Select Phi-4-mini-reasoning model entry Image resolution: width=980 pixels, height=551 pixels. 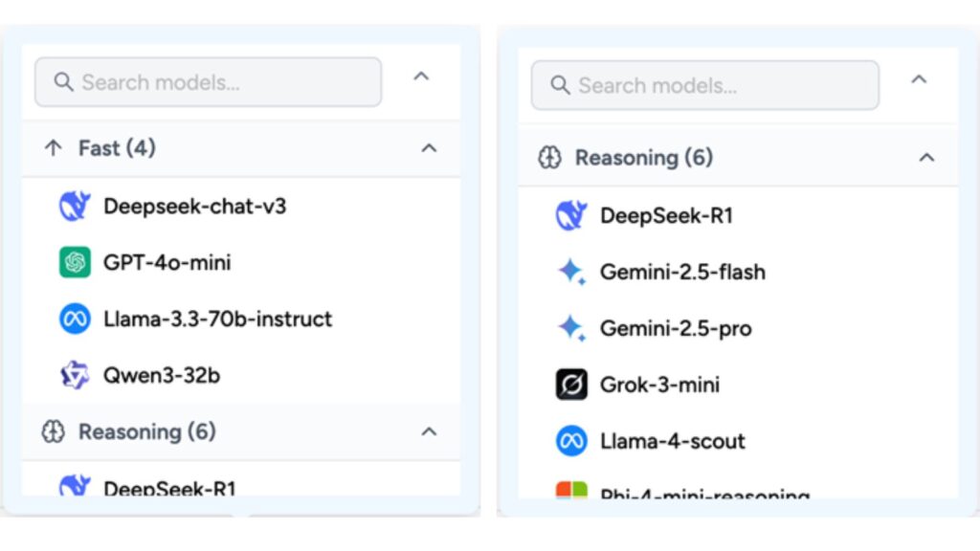[738, 492]
